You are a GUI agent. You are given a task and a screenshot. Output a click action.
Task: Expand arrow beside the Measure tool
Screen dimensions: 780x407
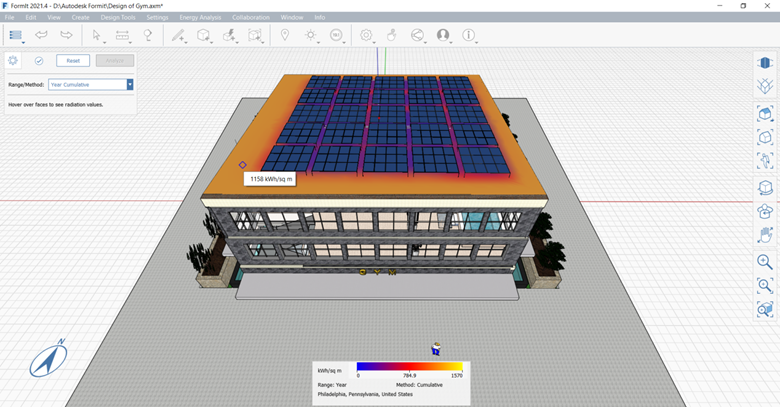click(x=130, y=43)
